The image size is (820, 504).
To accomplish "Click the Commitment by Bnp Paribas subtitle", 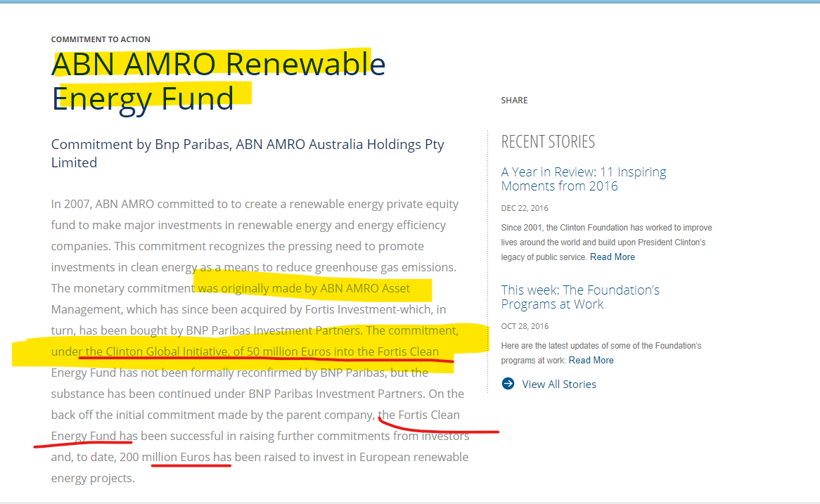I will pyautogui.click(x=248, y=153).
